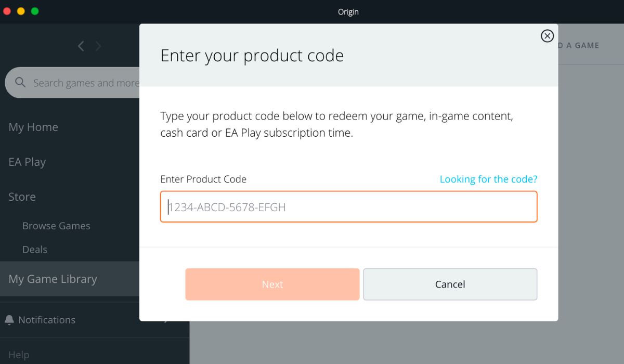
Task: Click the forward navigation arrow
Action: tap(98, 46)
